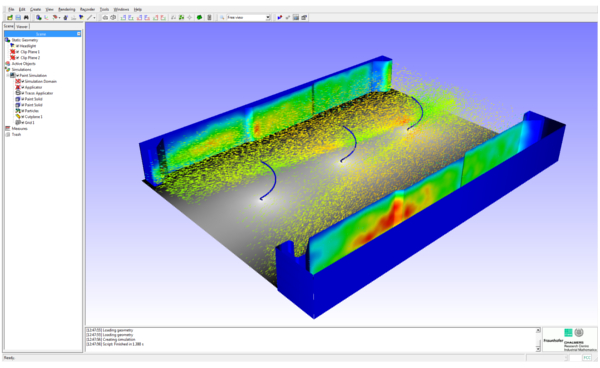Click the magnifier icon beside view dropdown
Viewport: 600px width, 368px height.
222,18
